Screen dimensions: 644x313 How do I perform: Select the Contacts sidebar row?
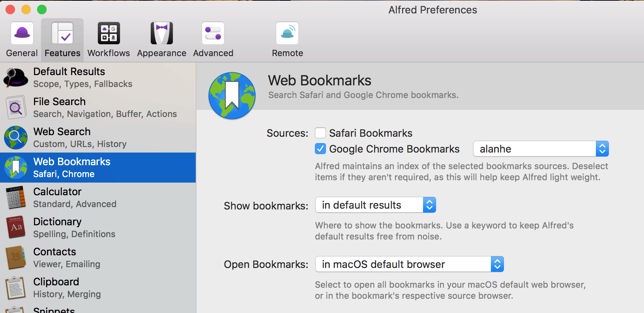coord(98,258)
